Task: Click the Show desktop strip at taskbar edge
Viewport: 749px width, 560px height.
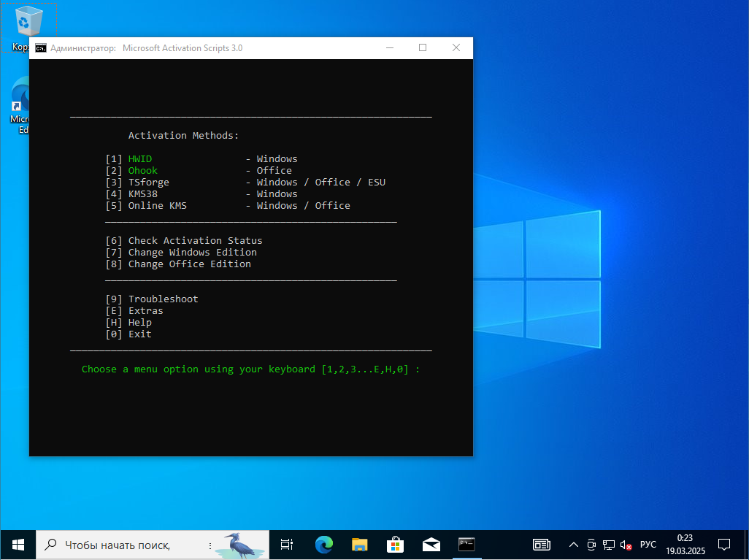Action: tap(747, 545)
